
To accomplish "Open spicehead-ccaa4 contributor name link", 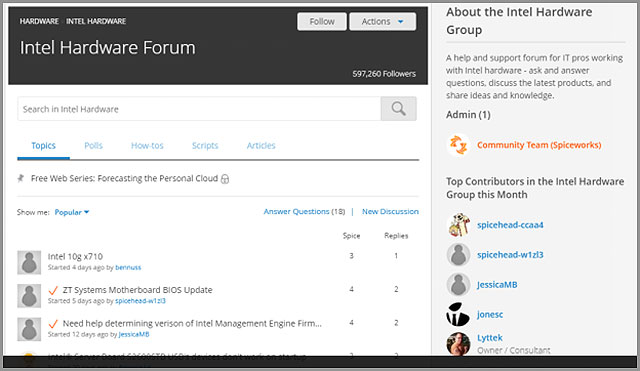I will [510, 225].
